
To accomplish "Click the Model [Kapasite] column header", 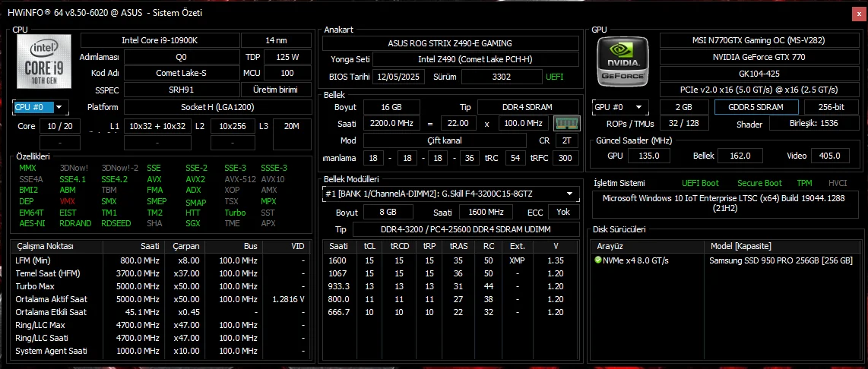I will (x=780, y=246).
